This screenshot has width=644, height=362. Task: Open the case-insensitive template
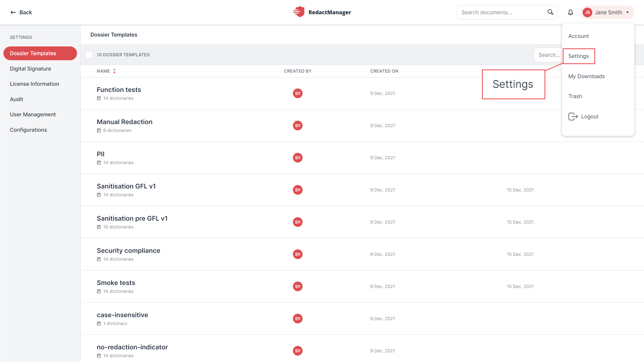[x=123, y=315]
